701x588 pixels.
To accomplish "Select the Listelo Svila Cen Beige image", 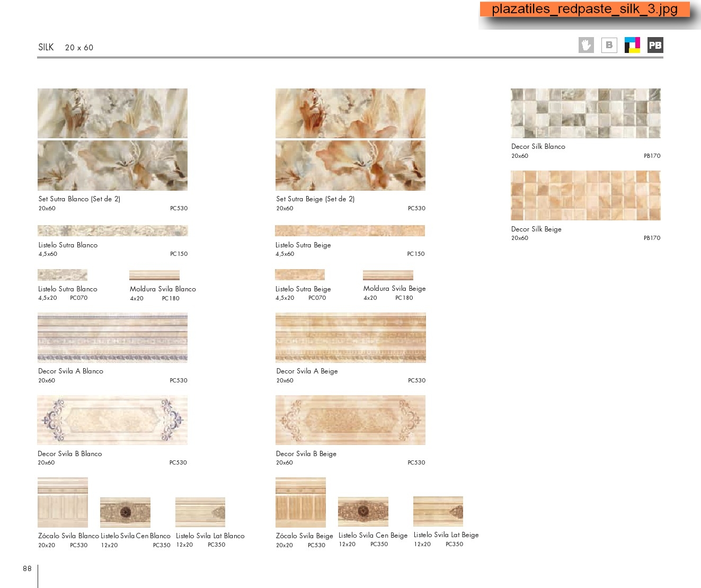I will tap(363, 512).
